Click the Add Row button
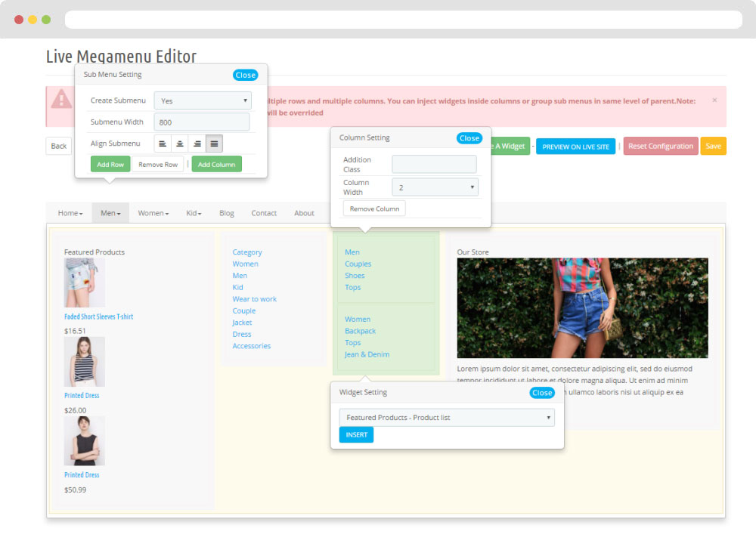The image size is (756, 556). [x=110, y=164]
